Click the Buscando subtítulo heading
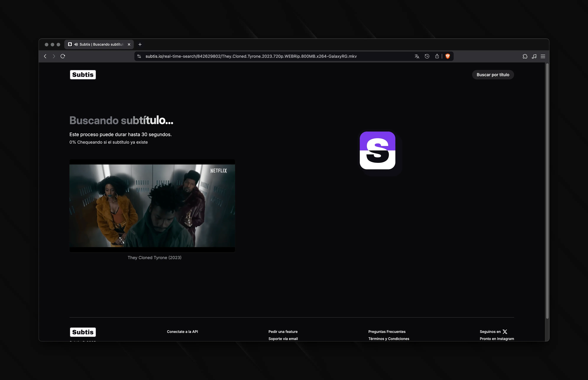 (x=121, y=120)
